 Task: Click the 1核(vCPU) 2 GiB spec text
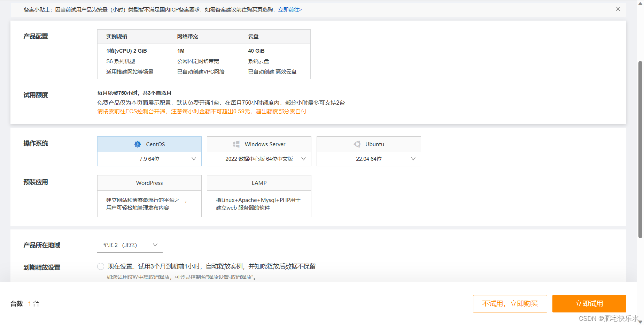tap(126, 51)
